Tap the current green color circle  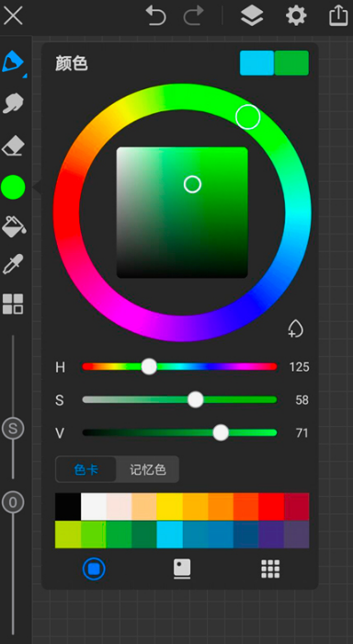coord(13,188)
